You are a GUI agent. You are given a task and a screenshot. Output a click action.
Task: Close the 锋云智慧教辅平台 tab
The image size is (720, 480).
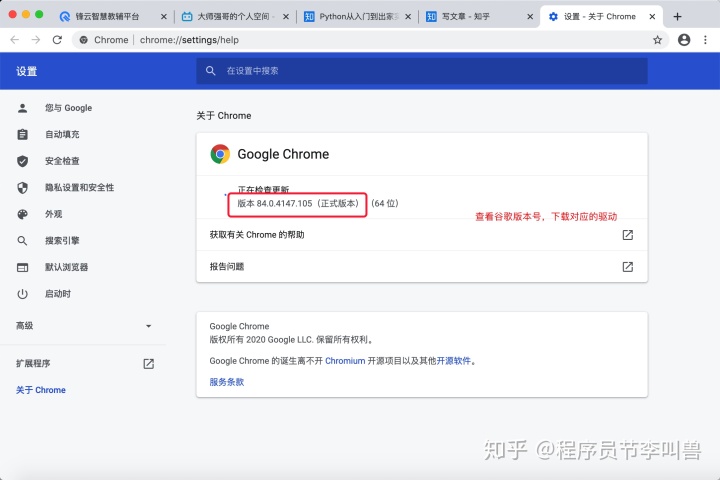coord(163,17)
